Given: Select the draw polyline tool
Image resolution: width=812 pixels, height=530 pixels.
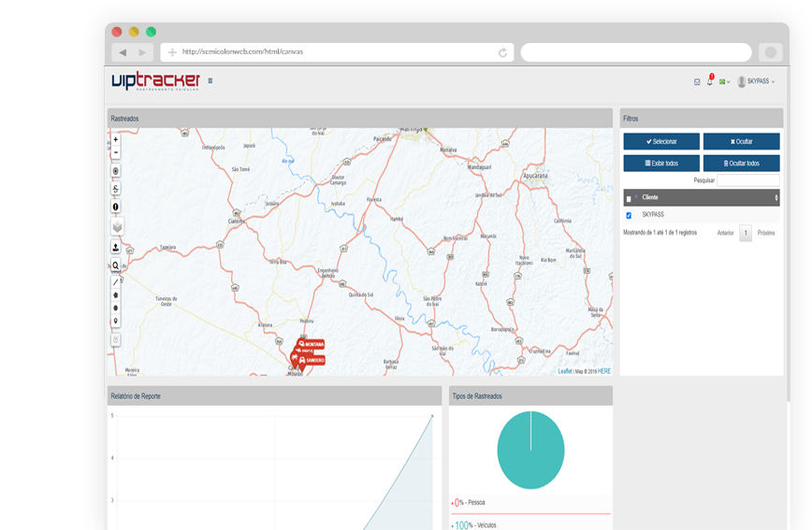Looking at the screenshot, I should (116, 281).
